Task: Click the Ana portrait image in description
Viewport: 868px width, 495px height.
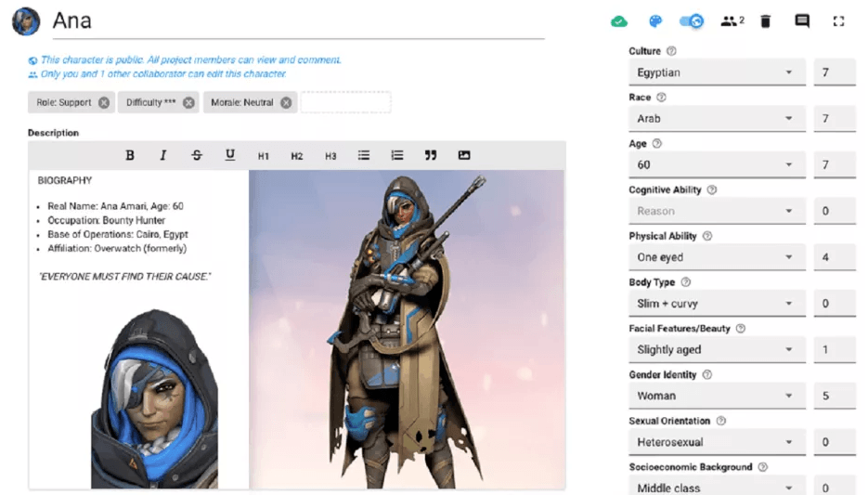Action: tap(154, 399)
